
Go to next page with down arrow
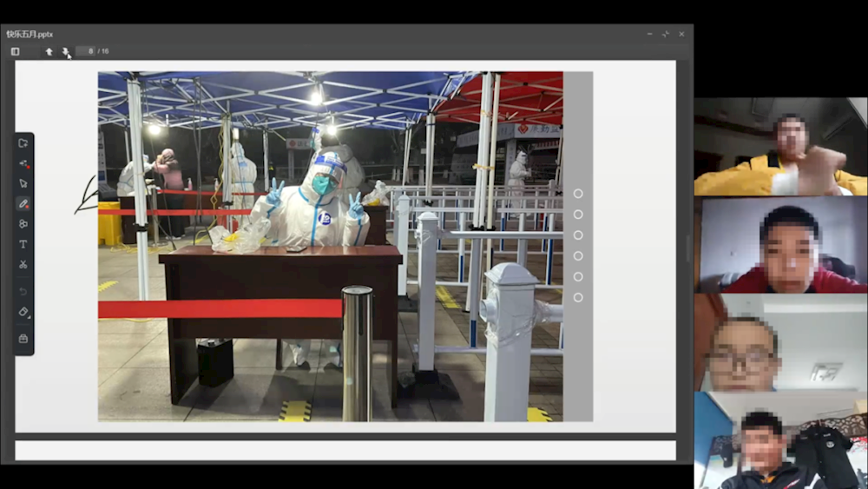66,51
